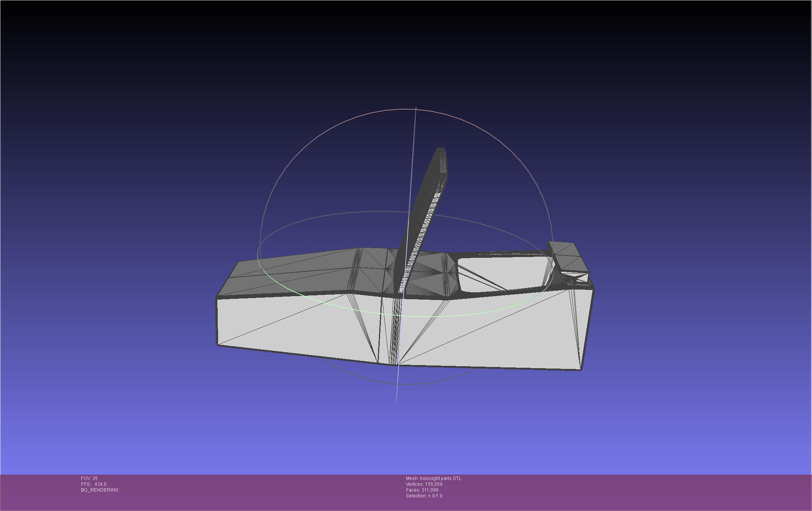Click the FPS counter text
Screen dimensions: 812x511
coord(93,484)
